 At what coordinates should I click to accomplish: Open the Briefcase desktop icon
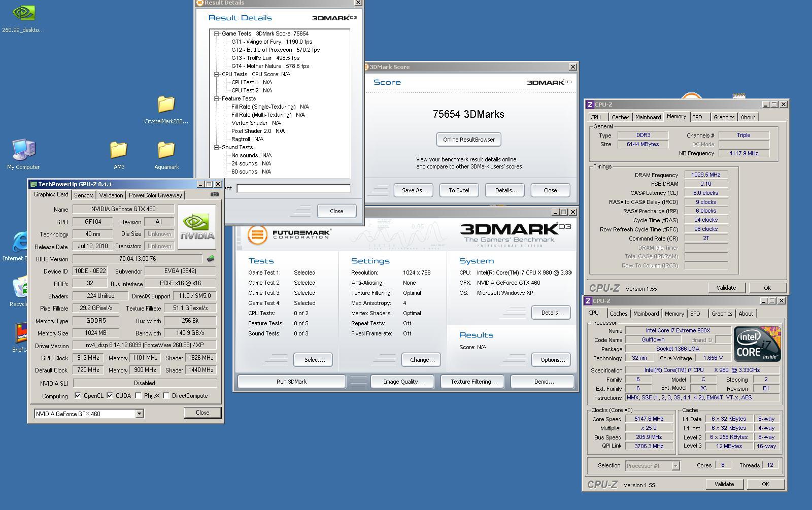(x=20, y=337)
